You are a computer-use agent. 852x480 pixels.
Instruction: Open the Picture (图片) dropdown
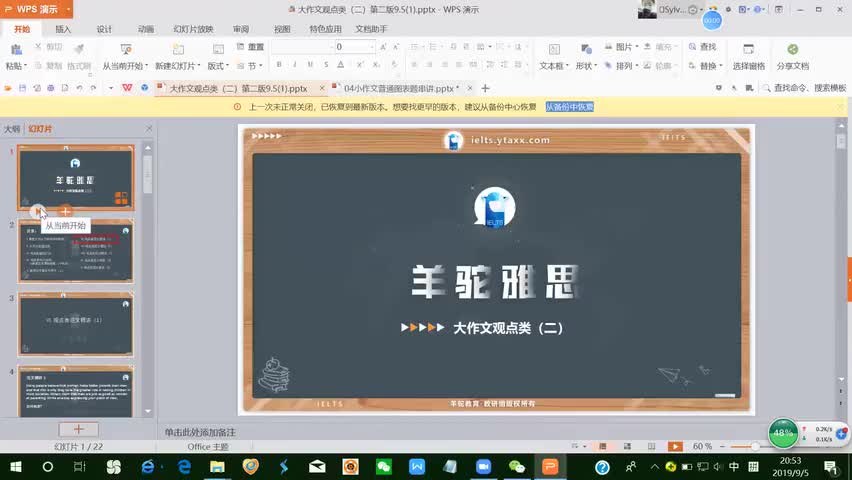click(622, 47)
